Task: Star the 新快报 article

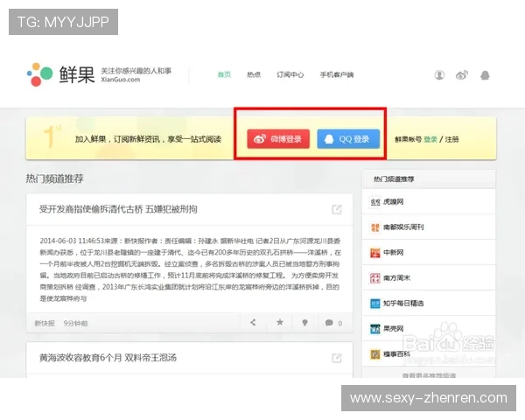Action: pyautogui.click(x=280, y=322)
